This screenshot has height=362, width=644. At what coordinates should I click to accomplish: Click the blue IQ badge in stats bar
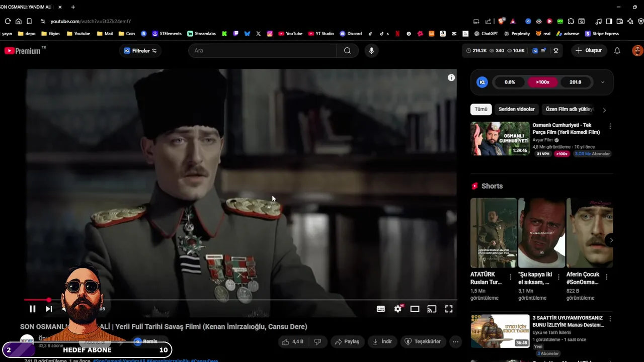click(x=535, y=51)
